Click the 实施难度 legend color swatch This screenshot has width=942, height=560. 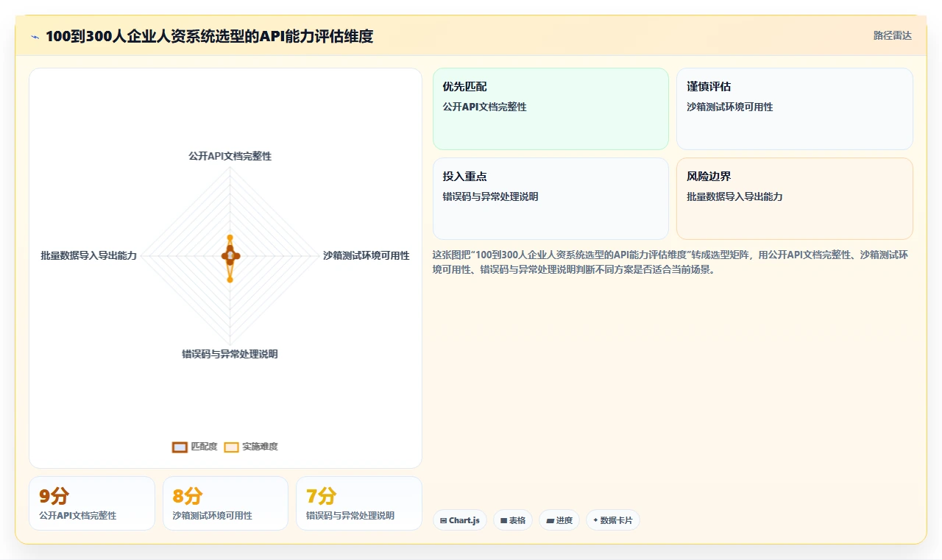click(231, 447)
